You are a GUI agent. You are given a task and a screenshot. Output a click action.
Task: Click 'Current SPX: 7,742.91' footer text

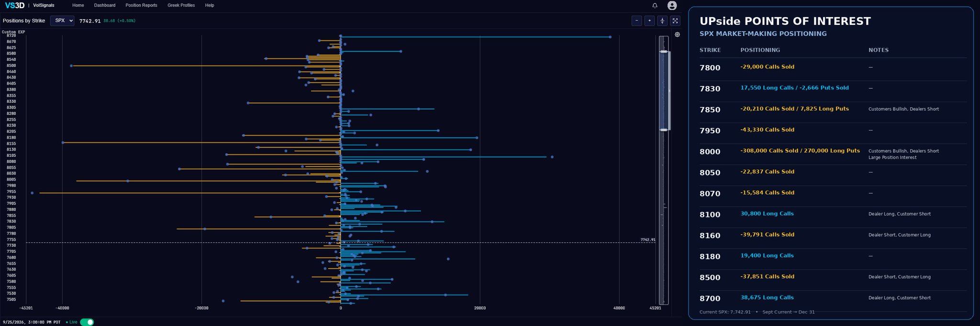(725, 312)
